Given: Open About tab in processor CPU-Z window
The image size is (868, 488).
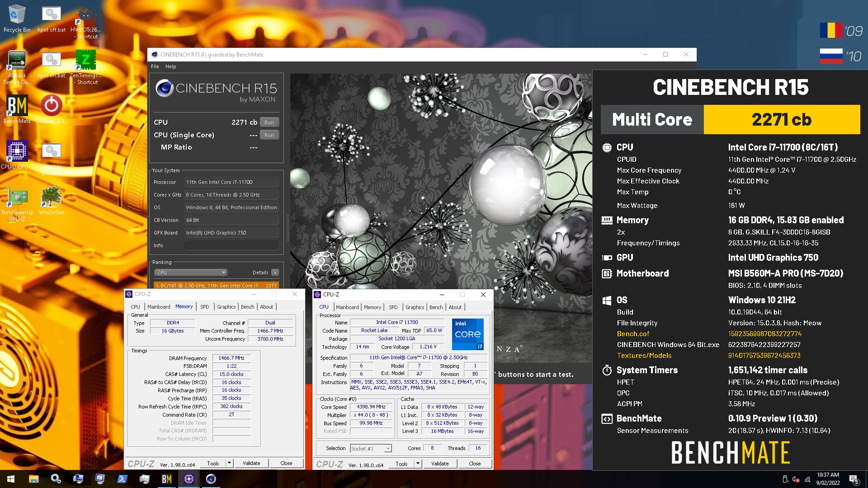Looking at the screenshot, I should tap(455, 307).
